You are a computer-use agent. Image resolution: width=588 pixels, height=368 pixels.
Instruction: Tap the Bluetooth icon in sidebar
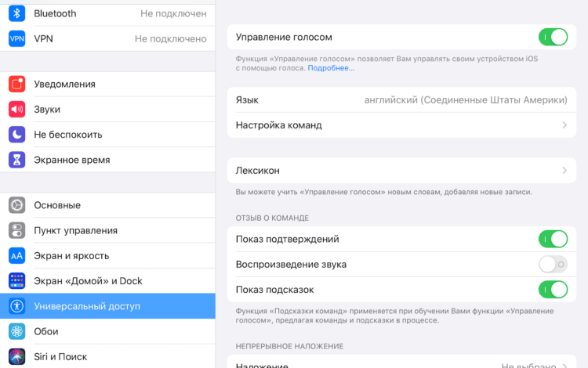(x=17, y=13)
